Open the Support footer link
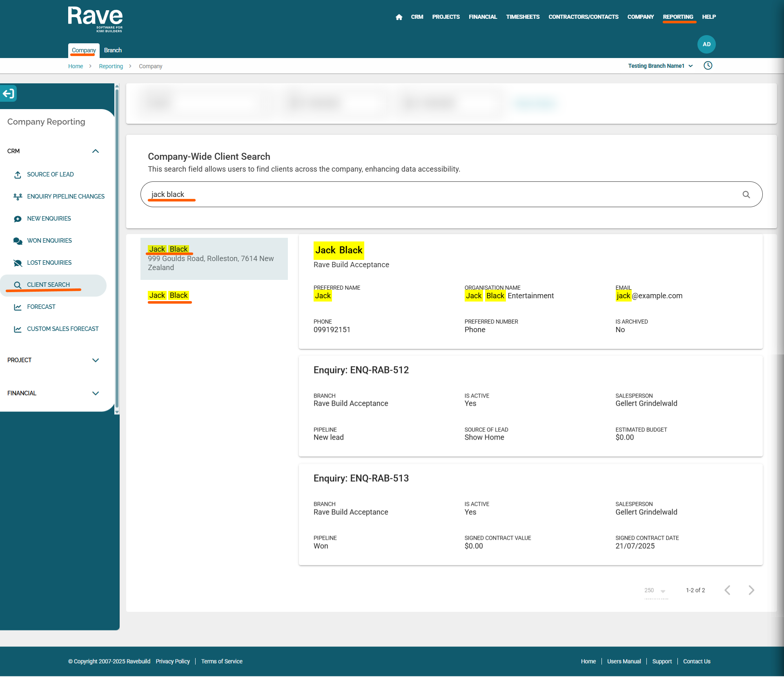 point(662,661)
